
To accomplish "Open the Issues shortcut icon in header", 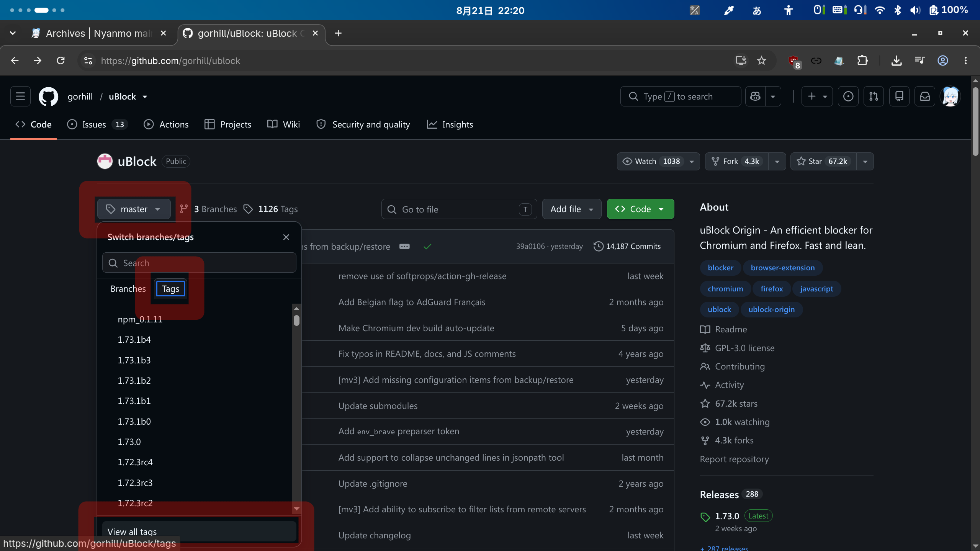I will pos(848,96).
